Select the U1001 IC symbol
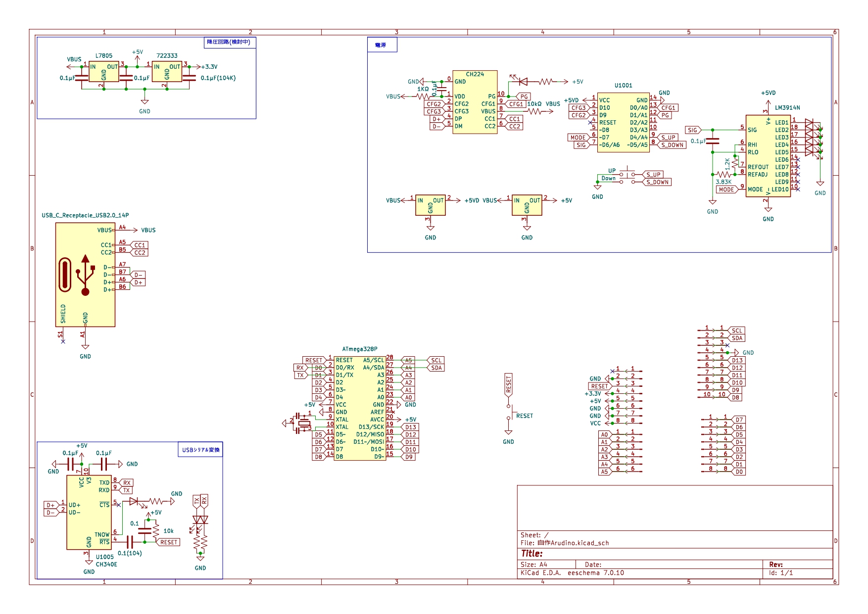This screenshot has width=868, height=614. point(623,123)
